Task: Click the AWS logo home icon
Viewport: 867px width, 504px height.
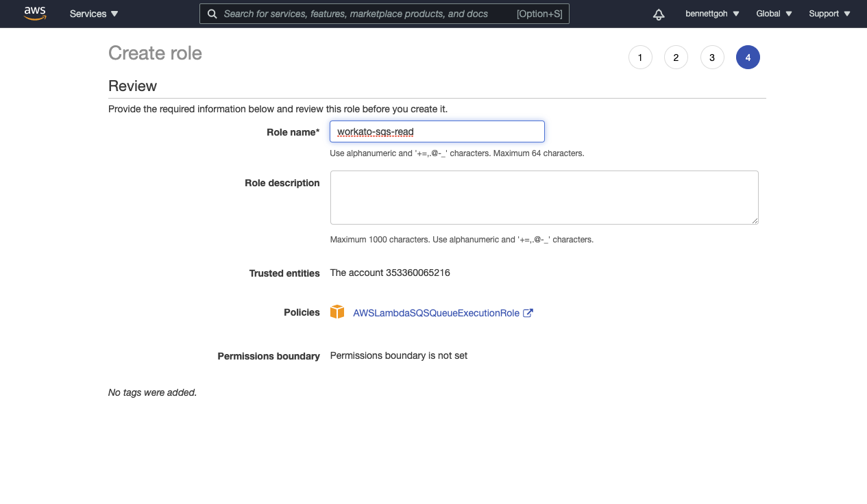Action: 35,14
